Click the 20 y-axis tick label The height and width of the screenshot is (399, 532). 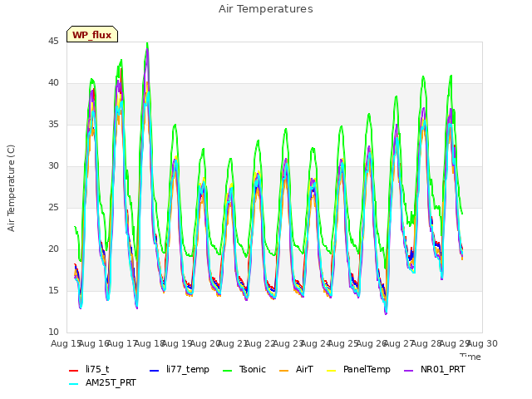(x=53, y=249)
